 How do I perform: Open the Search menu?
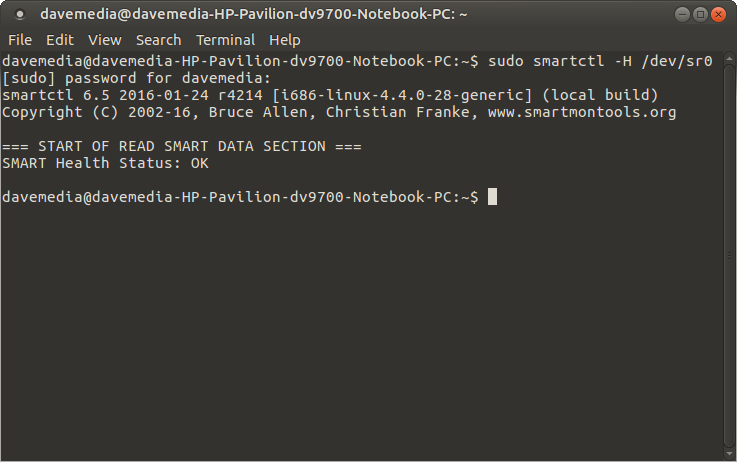coord(158,40)
